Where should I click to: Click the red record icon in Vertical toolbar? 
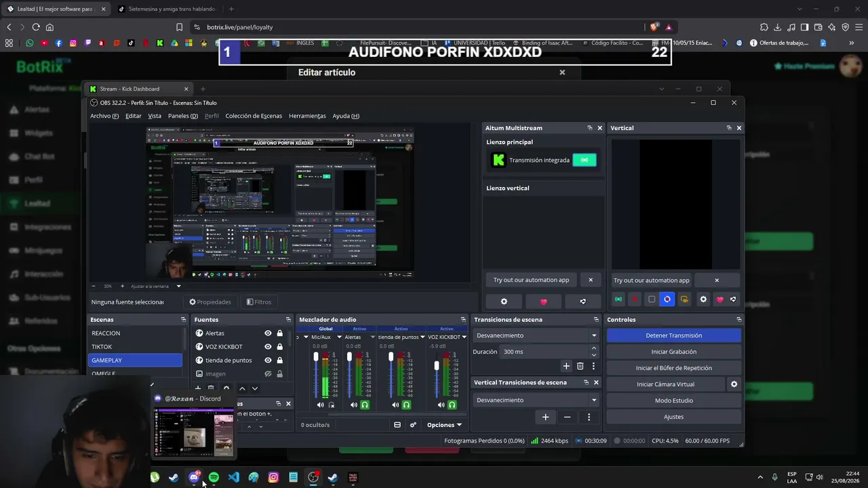[x=635, y=300]
